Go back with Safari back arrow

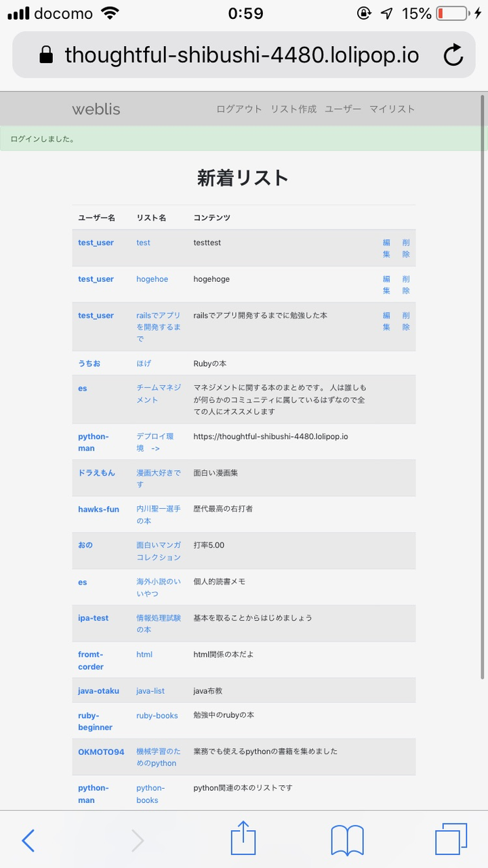point(28,841)
